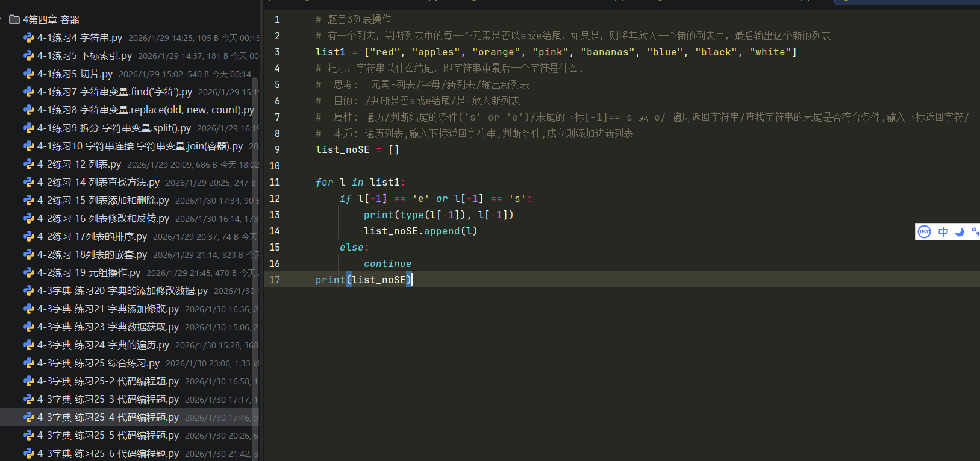Click line number 11 in the gutter

point(275,182)
